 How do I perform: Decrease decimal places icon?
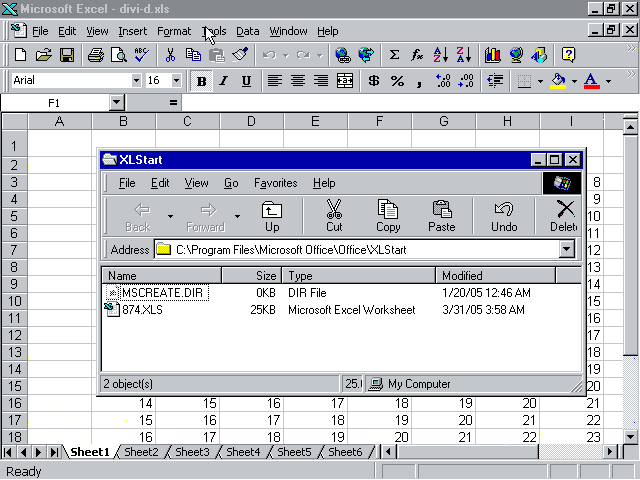tap(466, 81)
